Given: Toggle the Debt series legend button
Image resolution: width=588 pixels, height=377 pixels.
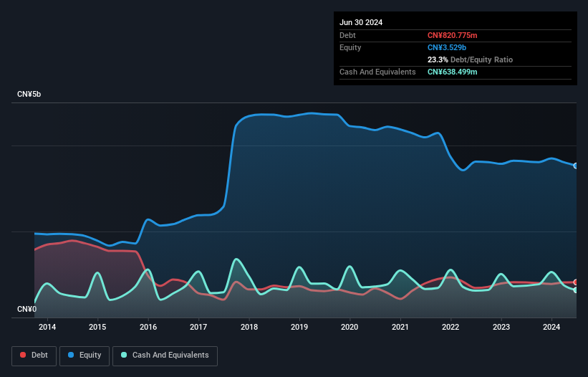Looking at the screenshot, I should [34, 355].
